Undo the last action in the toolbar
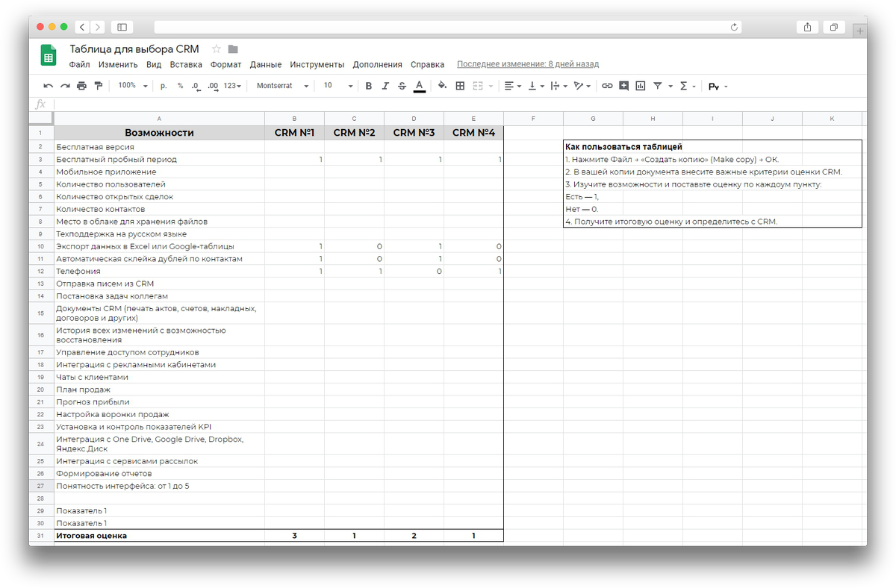This screenshot has width=896, height=588. click(x=49, y=86)
